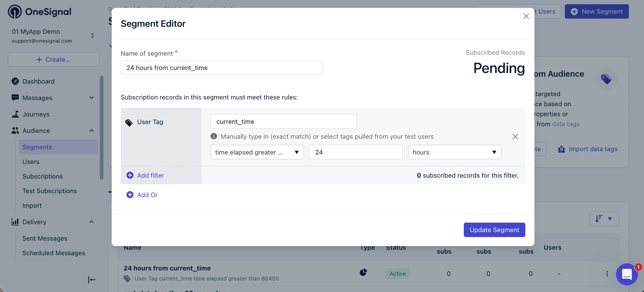Click Add filter
Screen dimensions: 644x292
tap(145, 175)
